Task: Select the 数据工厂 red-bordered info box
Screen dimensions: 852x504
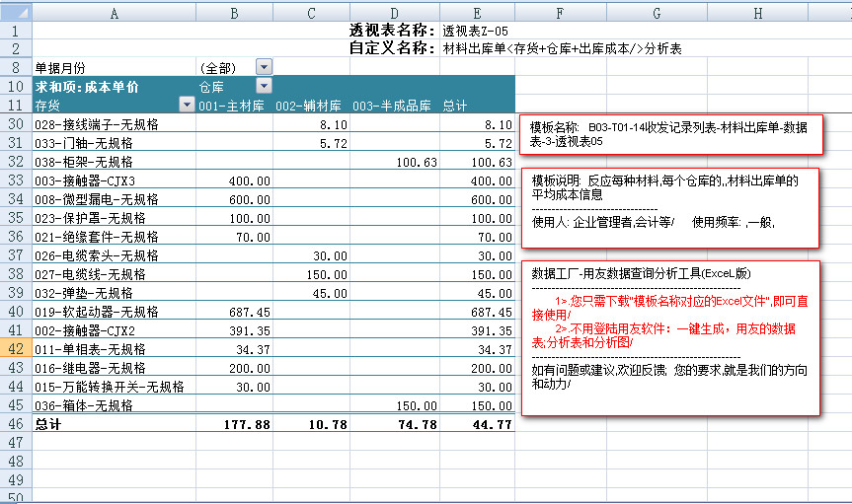Action: point(670,337)
